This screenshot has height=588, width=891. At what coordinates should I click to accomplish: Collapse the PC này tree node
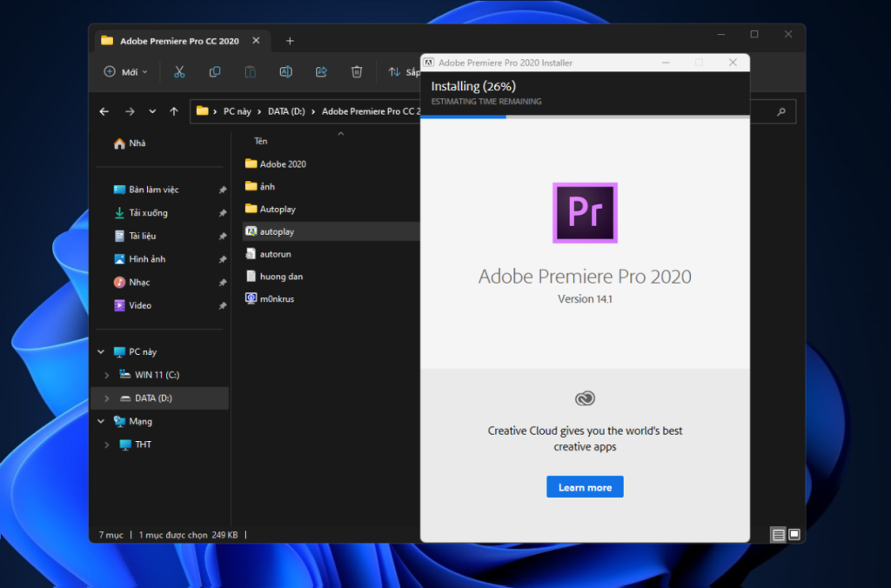[x=101, y=352]
